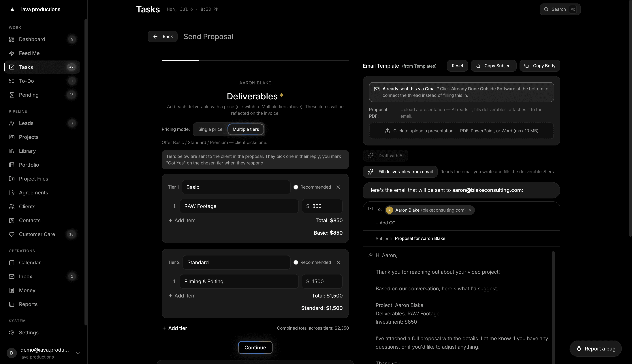Expand tiers list with Add tier
The image size is (632, 364).
(x=174, y=328)
